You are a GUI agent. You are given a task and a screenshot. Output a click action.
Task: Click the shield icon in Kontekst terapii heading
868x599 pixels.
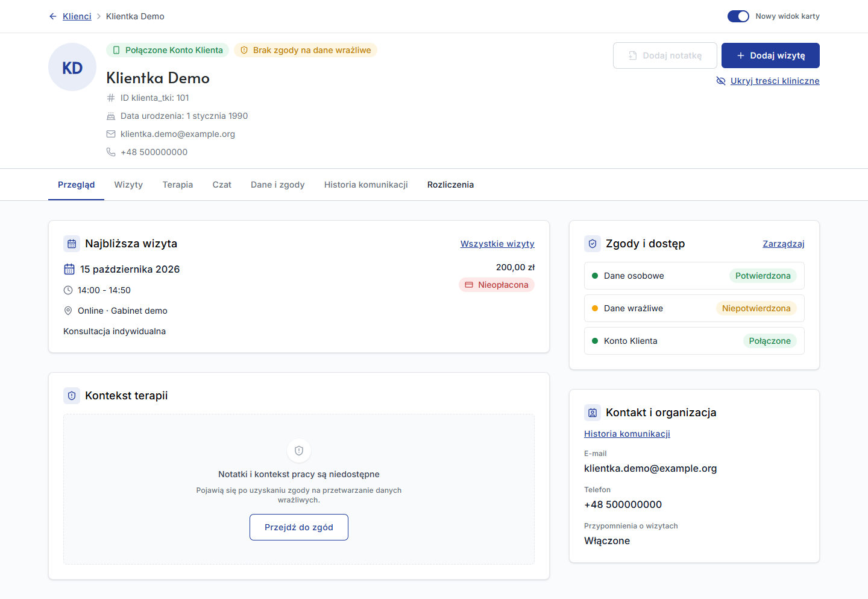pyautogui.click(x=72, y=396)
